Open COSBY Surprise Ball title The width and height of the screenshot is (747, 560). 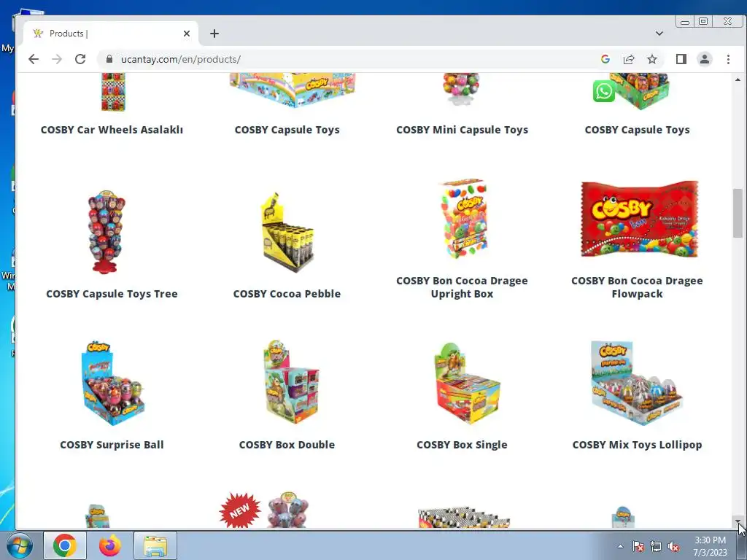(x=112, y=445)
